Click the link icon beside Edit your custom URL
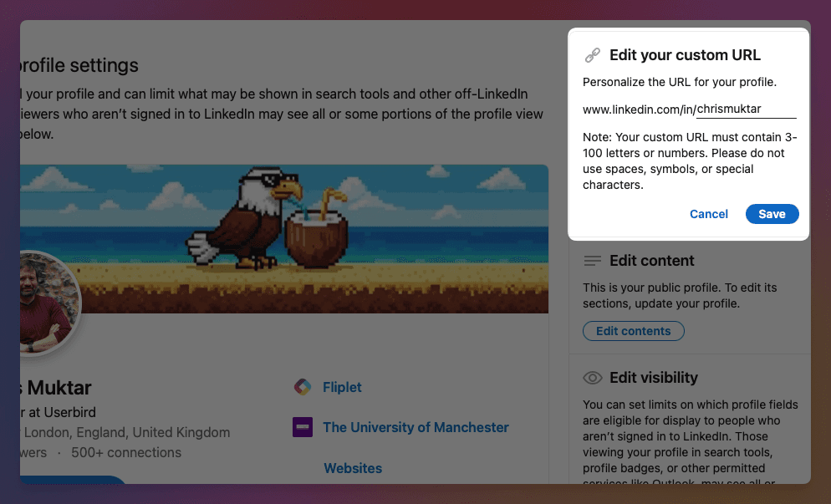This screenshot has height=504, width=831. coord(594,54)
